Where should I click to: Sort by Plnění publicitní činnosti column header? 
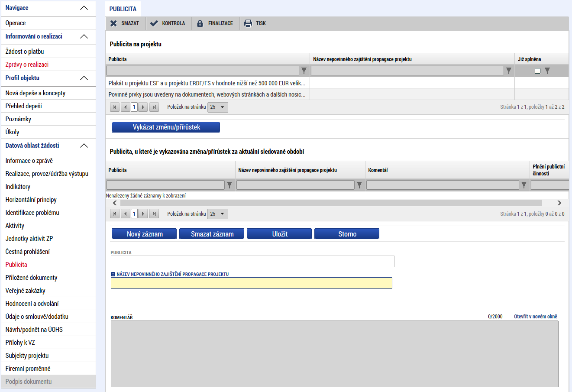click(x=549, y=170)
